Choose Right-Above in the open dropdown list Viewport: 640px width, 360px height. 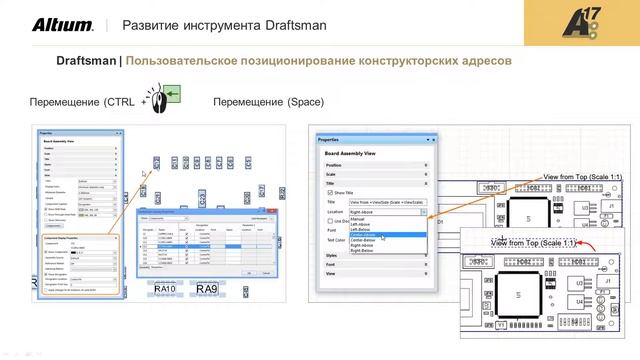point(388,245)
